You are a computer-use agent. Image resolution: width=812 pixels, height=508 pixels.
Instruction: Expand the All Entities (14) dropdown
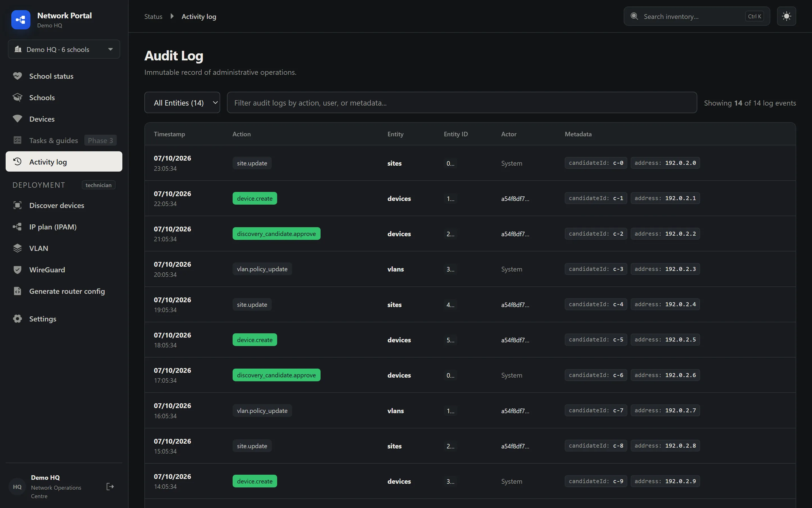coord(182,103)
